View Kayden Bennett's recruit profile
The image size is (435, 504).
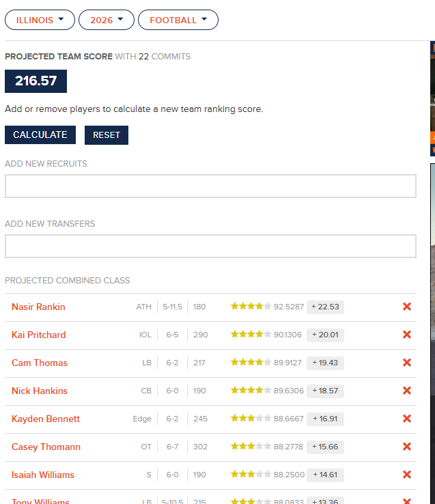46,419
